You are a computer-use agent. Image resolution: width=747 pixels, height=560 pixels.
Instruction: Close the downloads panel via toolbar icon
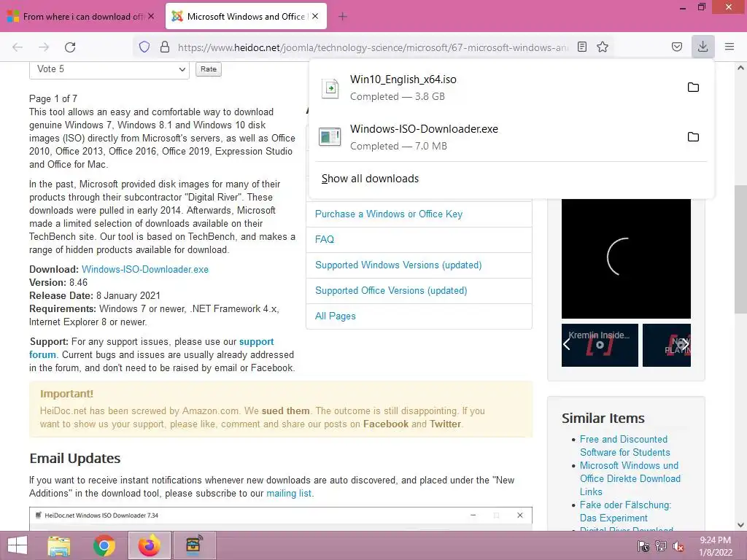pyautogui.click(x=703, y=47)
